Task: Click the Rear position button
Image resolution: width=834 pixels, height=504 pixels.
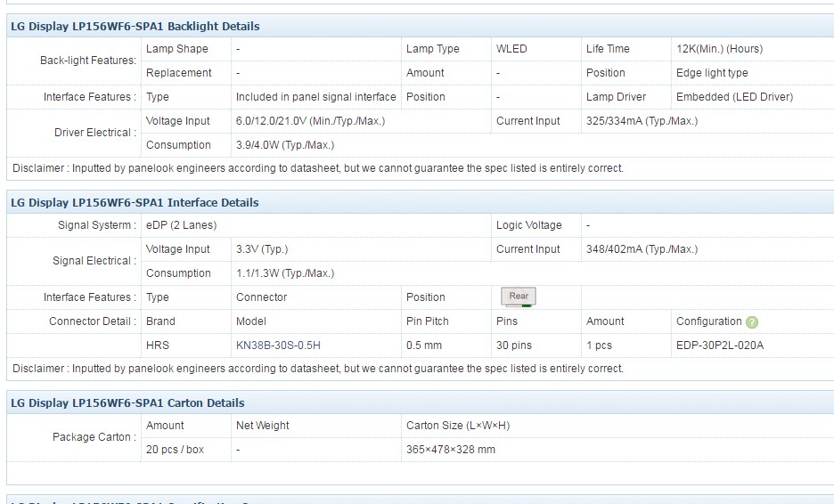Action: (x=518, y=297)
